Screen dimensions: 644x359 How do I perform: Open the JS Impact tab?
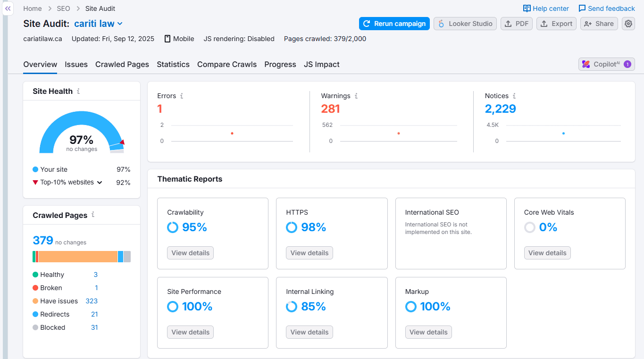coord(322,65)
